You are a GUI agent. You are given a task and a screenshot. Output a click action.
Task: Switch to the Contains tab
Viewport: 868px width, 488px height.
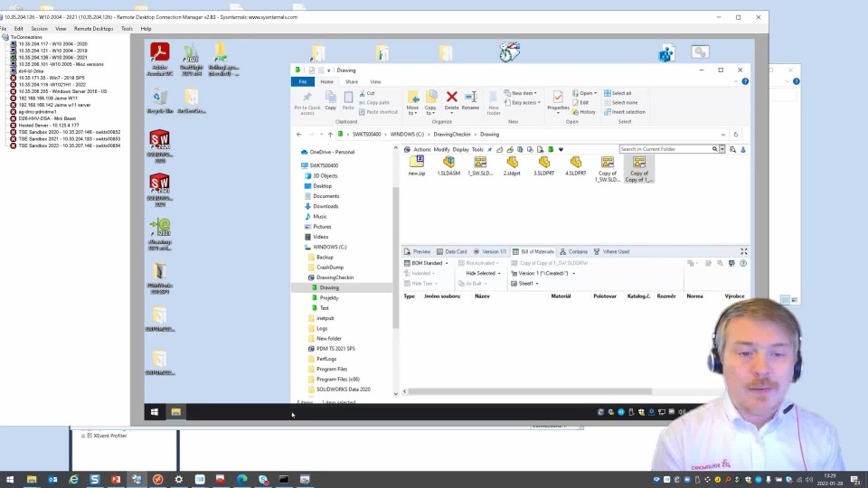tap(573, 252)
